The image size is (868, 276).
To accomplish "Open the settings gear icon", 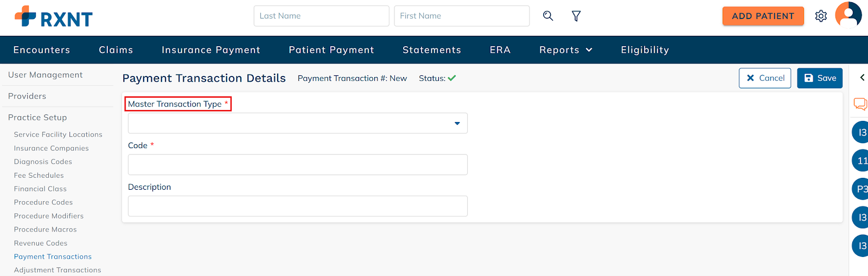I will click(821, 16).
